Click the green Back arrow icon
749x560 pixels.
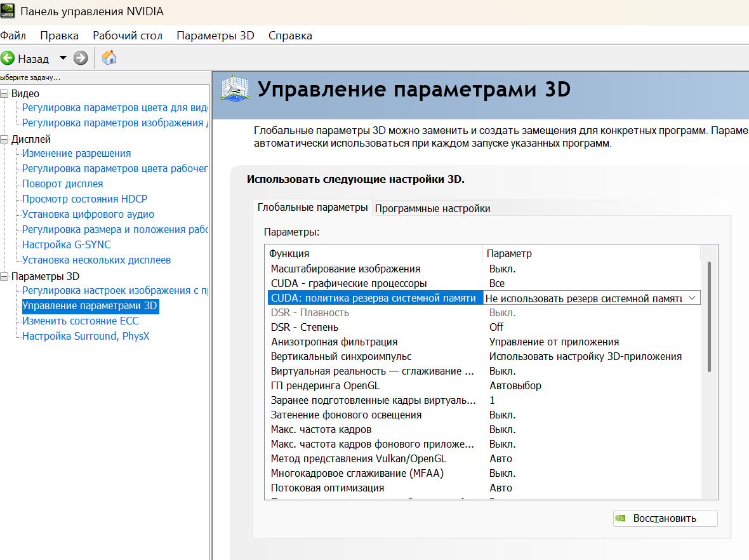pos(8,58)
